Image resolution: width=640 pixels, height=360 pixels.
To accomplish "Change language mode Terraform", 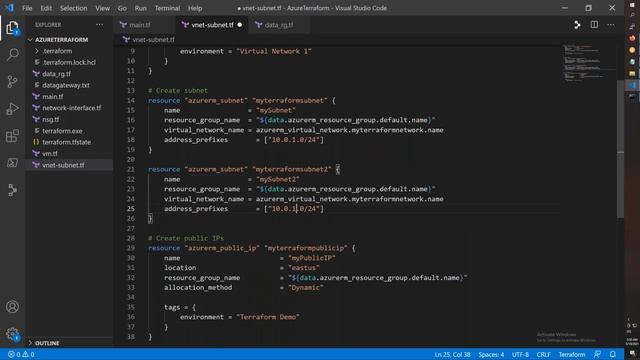I will pyautogui.click(x=572, y=354).
